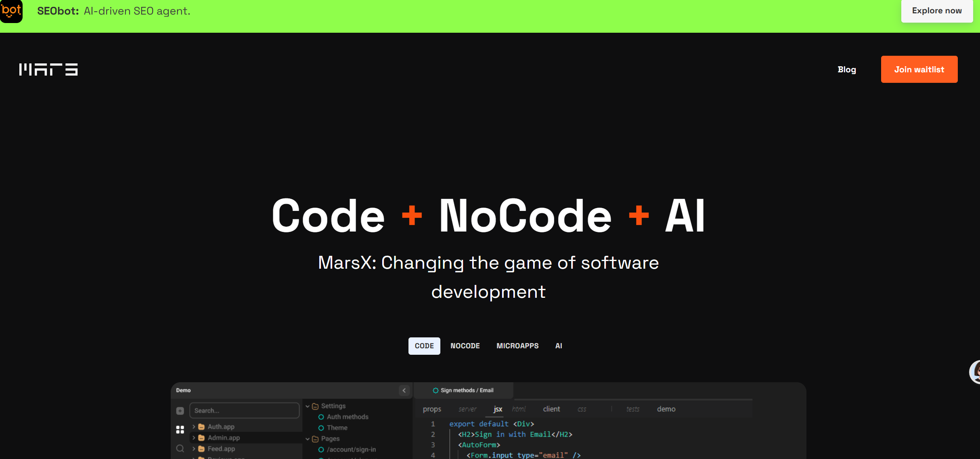The width and height of the screenshot is (980, 459).
Task: Select the CODE tab
Action: tap(424, 346)
